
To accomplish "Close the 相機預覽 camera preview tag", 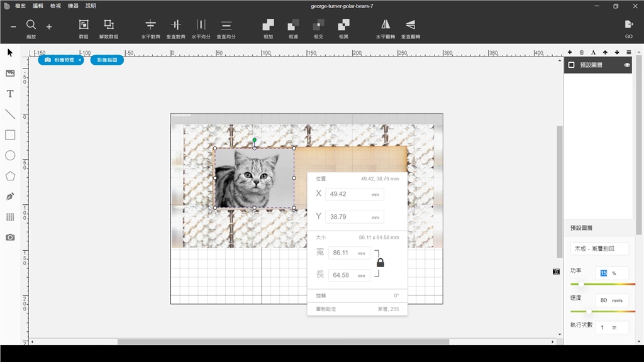I will [x=79, y=60].
